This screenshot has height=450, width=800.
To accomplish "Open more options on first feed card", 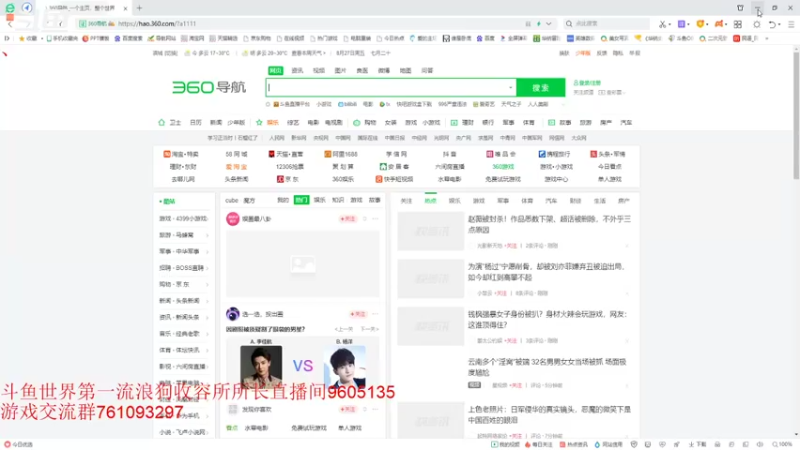I will pos(376,219).
